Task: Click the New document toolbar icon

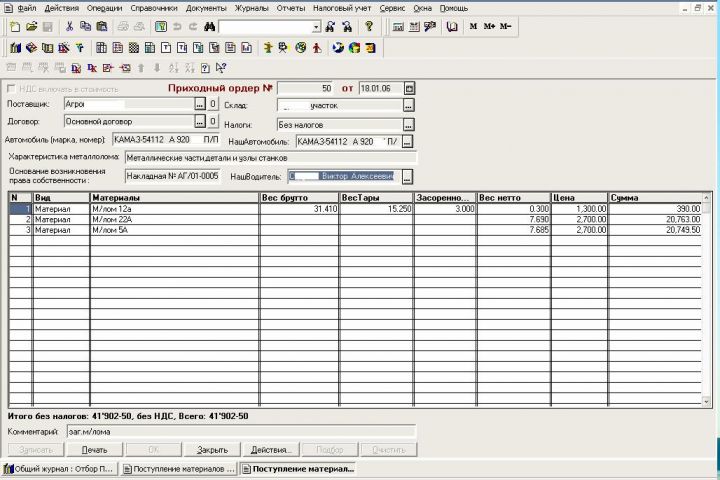Action: click(15, 27)
